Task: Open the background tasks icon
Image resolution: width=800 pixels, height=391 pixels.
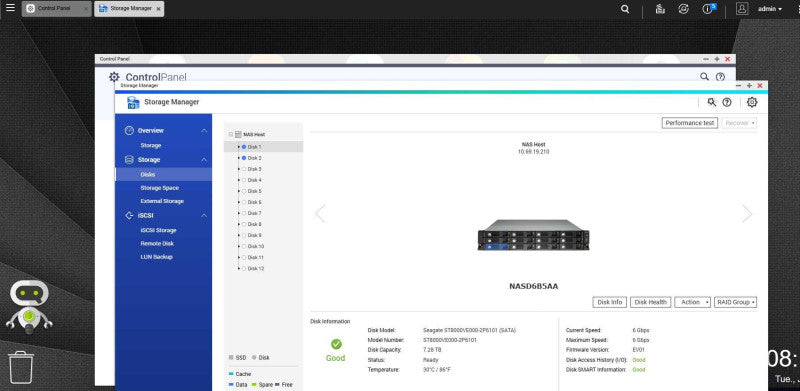Action: click(x=660, y=9)
